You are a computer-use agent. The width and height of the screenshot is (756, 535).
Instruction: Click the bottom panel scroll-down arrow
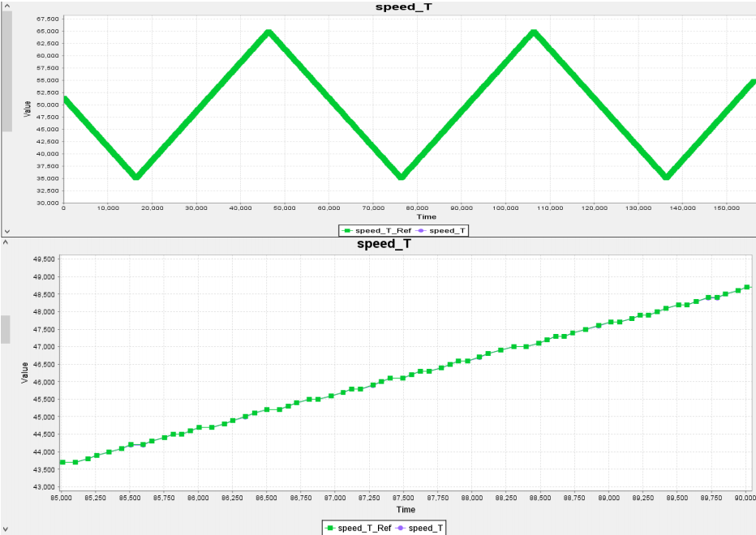pos(6,529)
